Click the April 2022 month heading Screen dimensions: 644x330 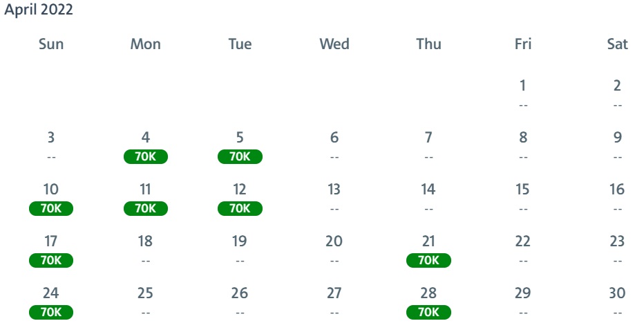click(x=39, y=10)
